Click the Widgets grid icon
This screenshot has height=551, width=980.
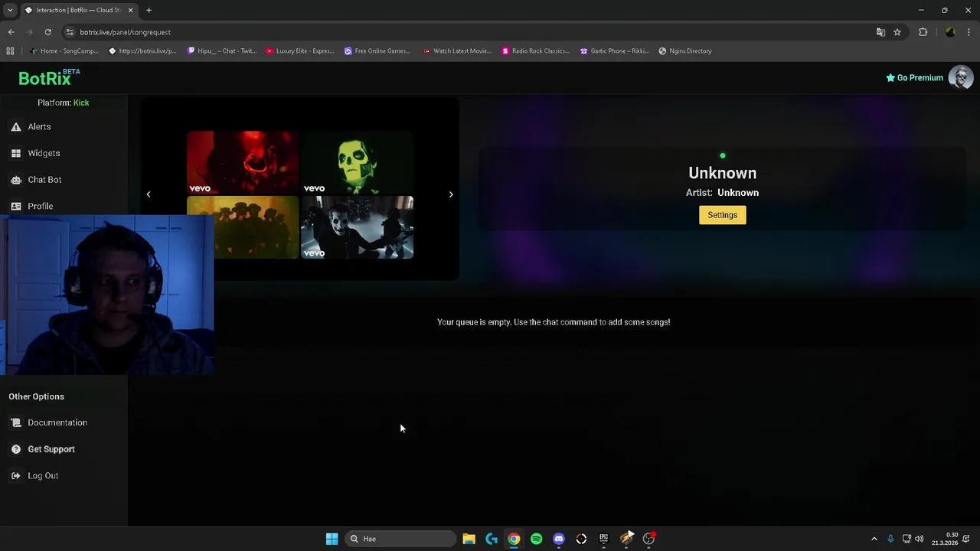[x=16, y=153]
